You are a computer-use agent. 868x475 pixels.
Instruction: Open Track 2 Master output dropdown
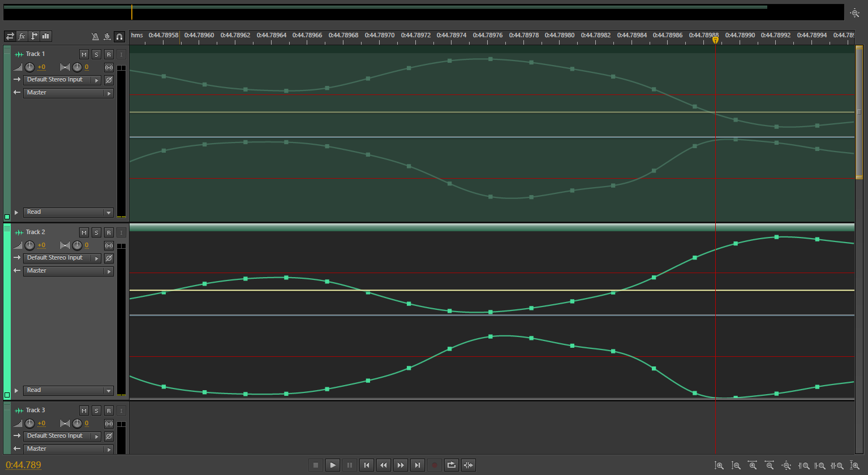[68, 271]
